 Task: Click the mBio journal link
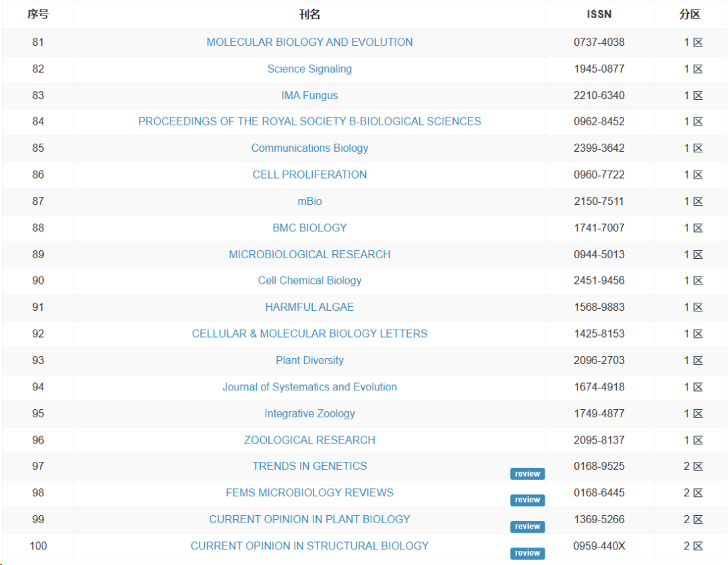[309, 201]
